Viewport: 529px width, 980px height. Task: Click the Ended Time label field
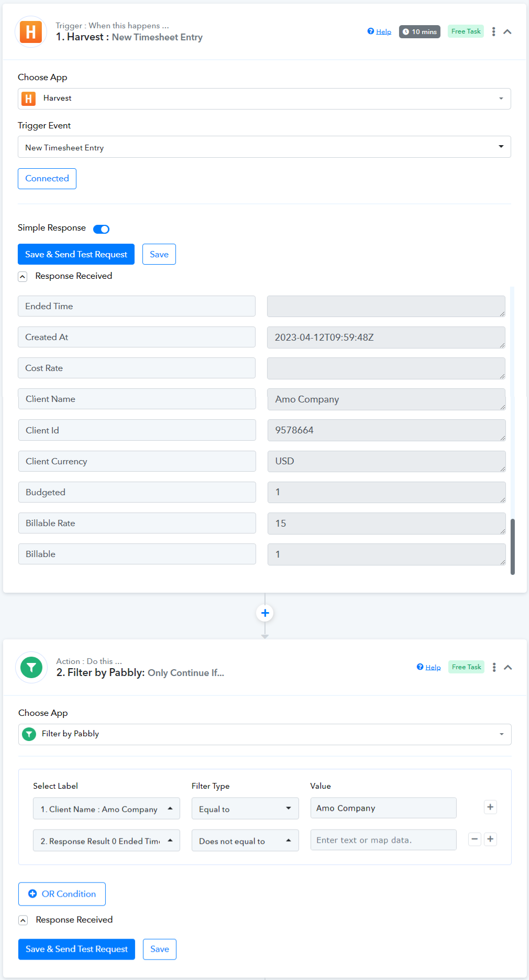137,306
